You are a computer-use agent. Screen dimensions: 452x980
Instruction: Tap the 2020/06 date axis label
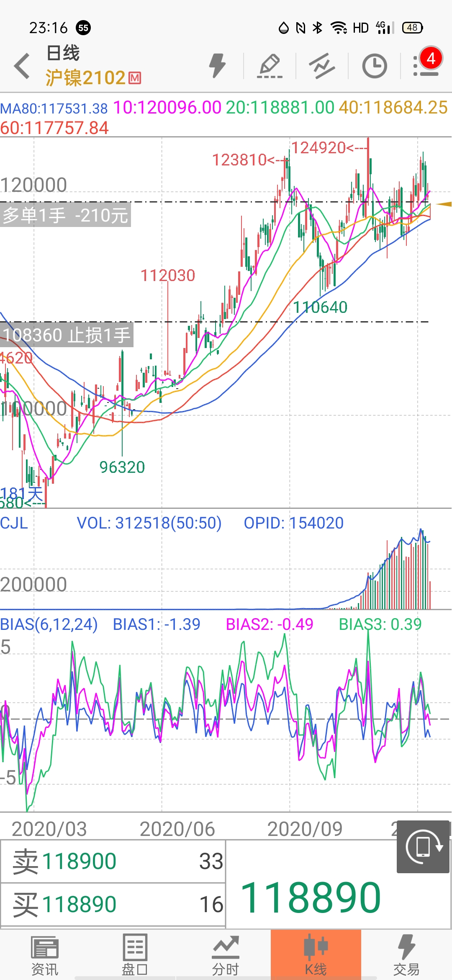(x=177, y=829)
